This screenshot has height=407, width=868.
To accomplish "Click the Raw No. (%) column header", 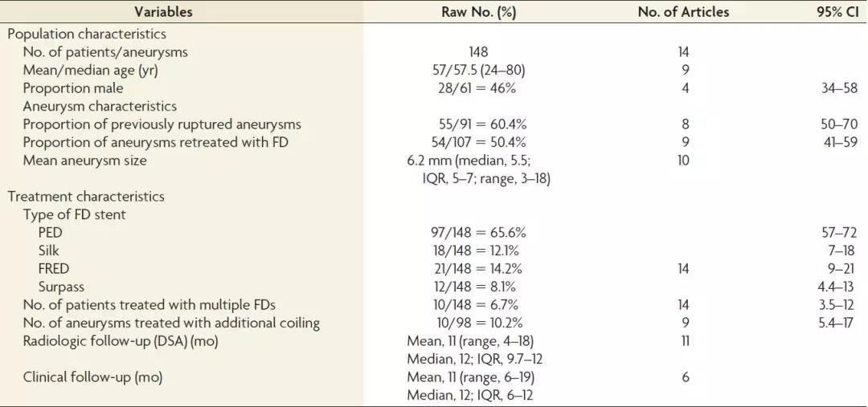I will pyautogui.click(x=478, y=12).
